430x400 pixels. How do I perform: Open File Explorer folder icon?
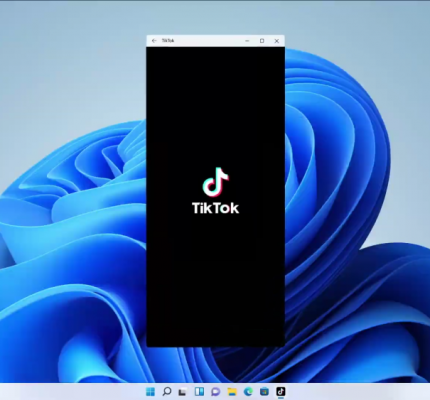point(232,392)
